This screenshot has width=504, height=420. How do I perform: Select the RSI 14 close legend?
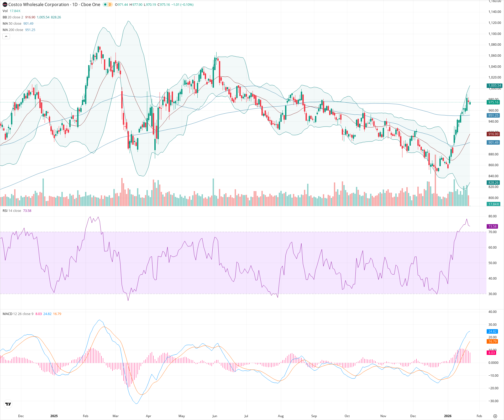click(x=12, y=211)
